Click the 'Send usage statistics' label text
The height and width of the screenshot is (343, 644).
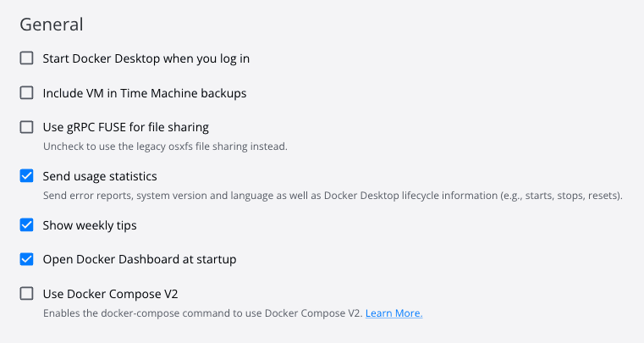[x=100, y=176]
